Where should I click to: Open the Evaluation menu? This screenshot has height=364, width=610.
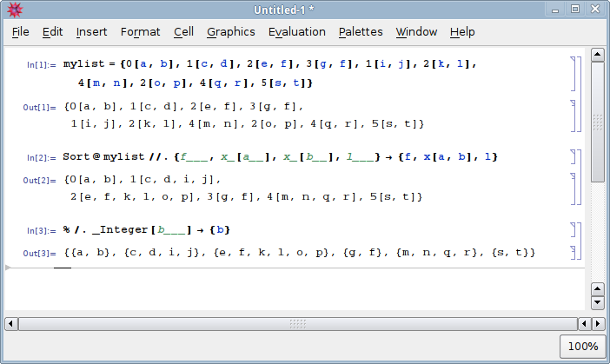click(297, 32)
